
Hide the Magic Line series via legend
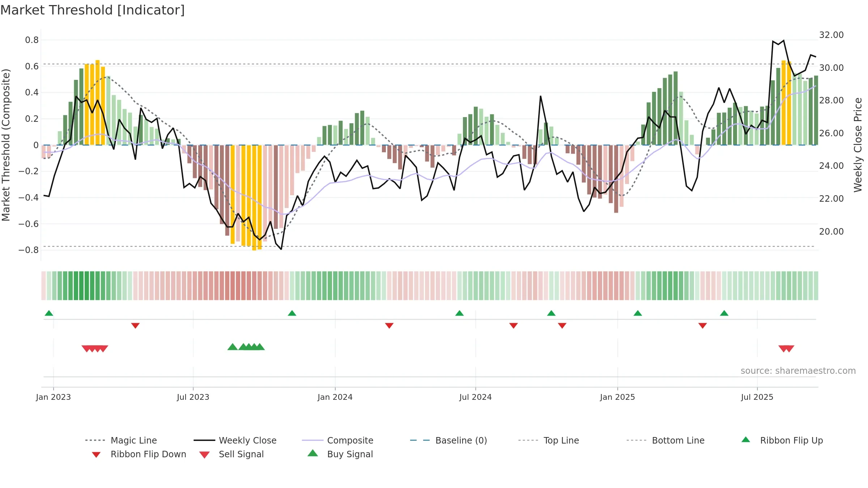tap(121, 440)
